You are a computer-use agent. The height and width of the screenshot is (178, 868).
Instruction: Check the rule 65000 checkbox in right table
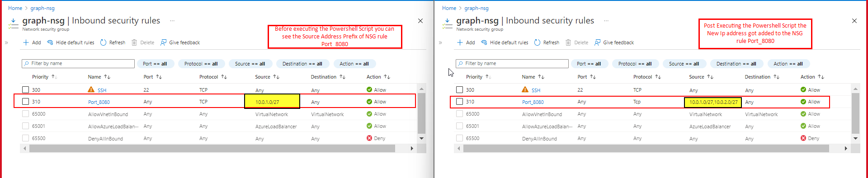[460, 114]
